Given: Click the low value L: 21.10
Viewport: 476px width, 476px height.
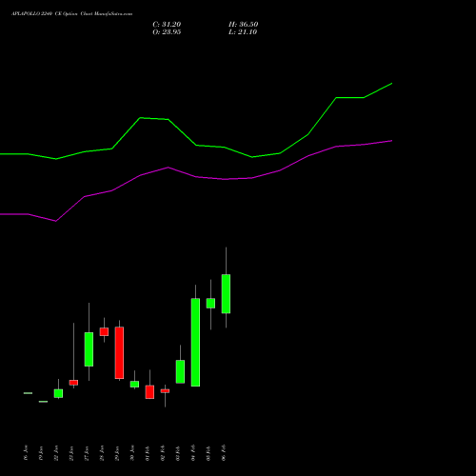Looking at the screenshot, I should click(243, 32).
